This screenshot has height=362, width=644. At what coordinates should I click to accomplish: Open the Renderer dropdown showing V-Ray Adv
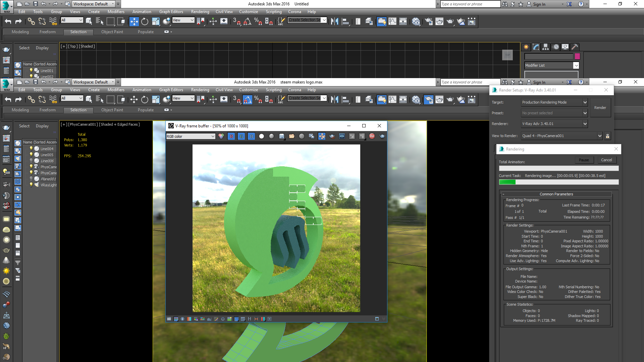tap(554, 124)
